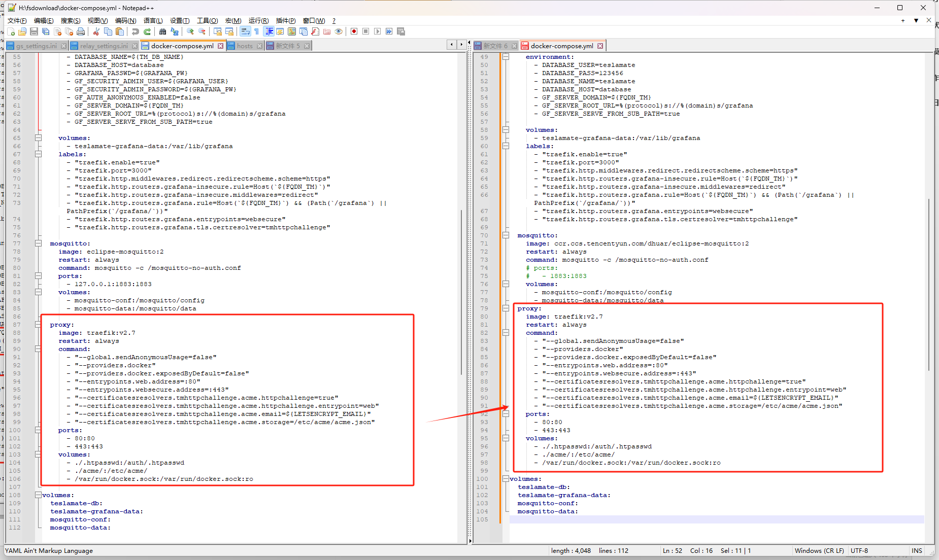Collapse the environment block at line 49, right pane
This screenshot has width=939, height=560.
coord(506,57)
